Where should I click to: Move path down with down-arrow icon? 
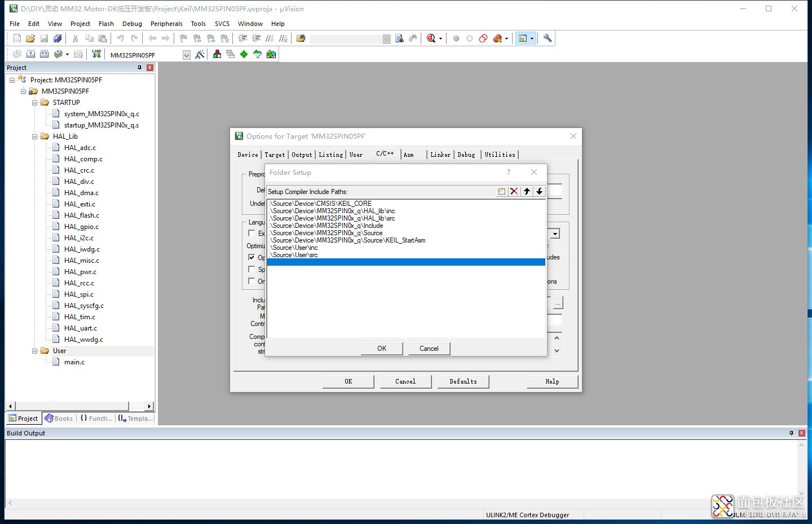pyautogui.click(x=539, y=191)
